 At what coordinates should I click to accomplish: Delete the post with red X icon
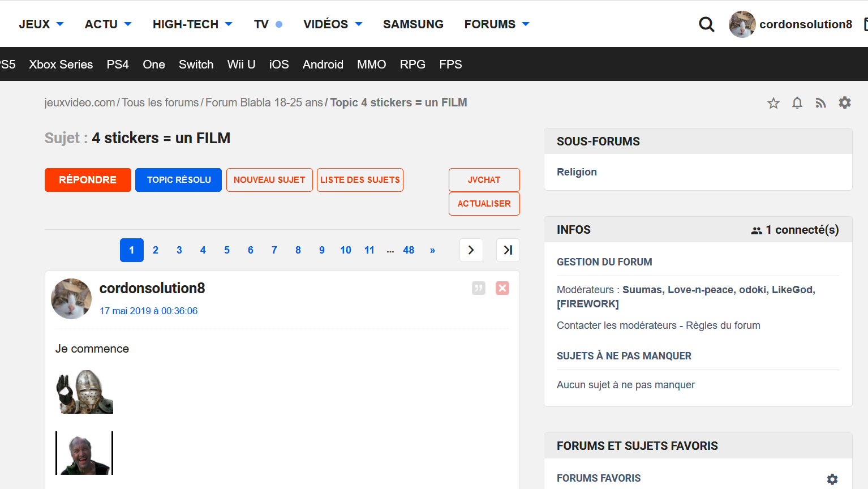[x=502, y=288]
